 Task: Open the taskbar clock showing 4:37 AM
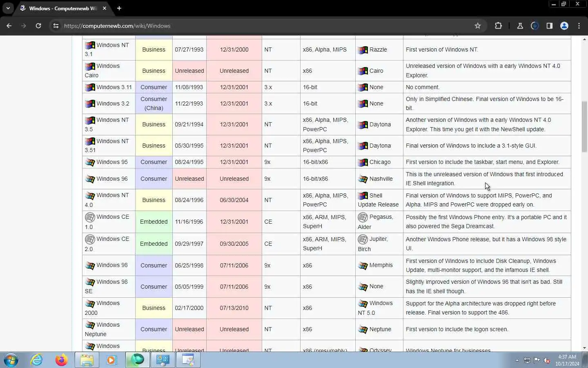click(x=567, y=360)
